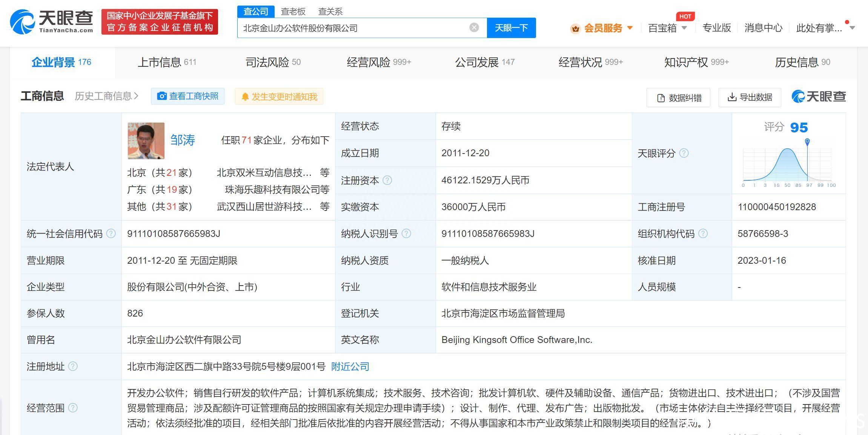Click help icon beside 组织机构代码

click(703, 234)
